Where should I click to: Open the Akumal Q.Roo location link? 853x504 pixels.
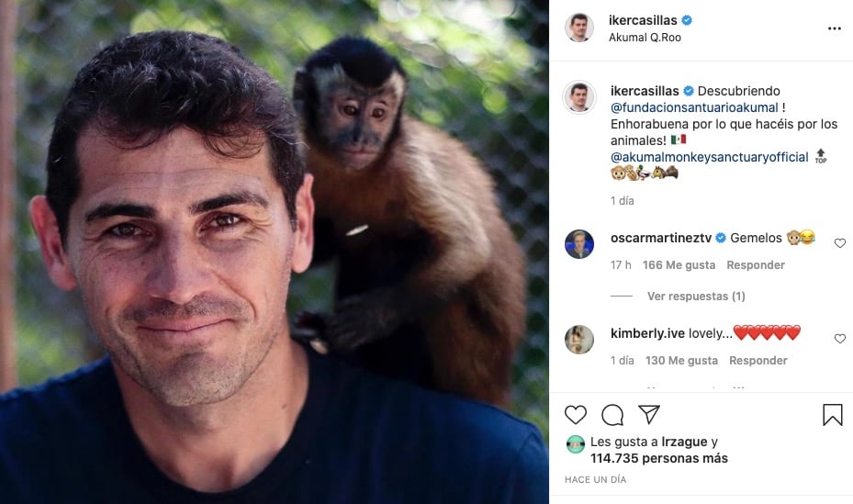[645, 38]
